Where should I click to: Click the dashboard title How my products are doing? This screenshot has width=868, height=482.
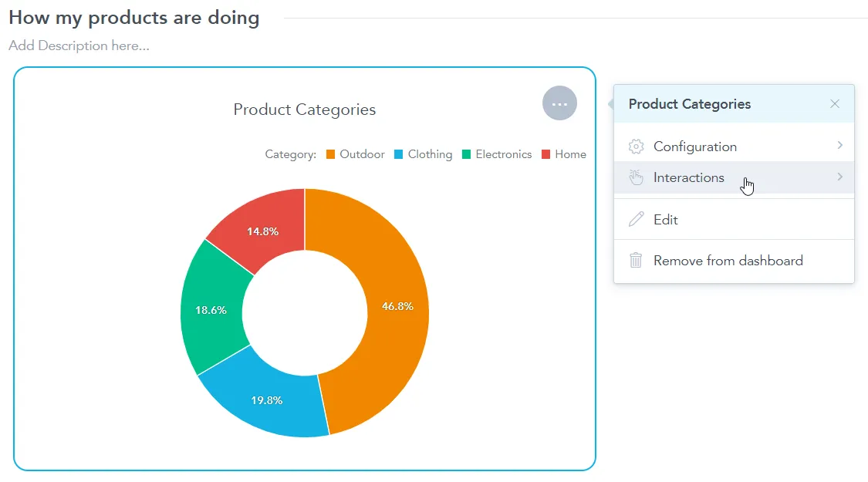[x=133, y=17]
